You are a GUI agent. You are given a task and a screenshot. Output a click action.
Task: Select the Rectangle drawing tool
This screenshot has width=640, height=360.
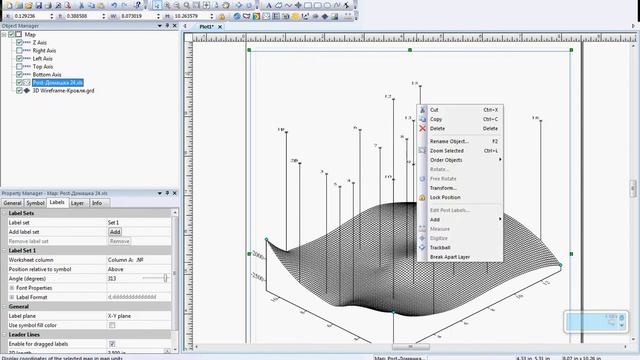pyautogui.click(x=308, y=5)
